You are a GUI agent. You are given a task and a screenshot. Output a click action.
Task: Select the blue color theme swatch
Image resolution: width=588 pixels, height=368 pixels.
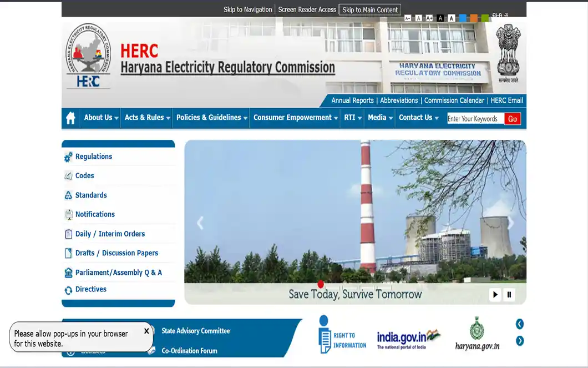coord(463,18)
